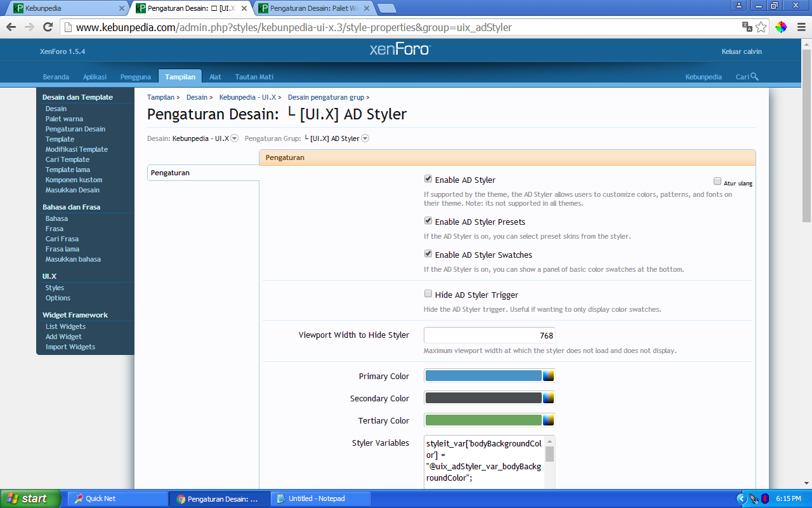Click the browser Back arrow
Image resolution: width=812 pixels, height=508 pixels.
coord(11,27)
